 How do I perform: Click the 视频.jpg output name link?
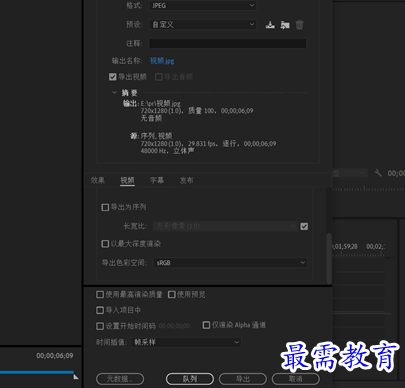tap(162, 61)
